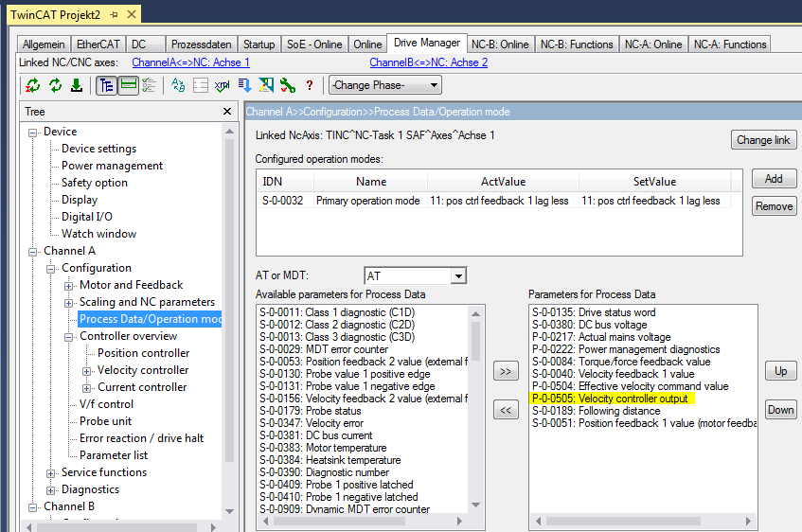Screen dimensions: 802x532
Task: Click the Add operation mode button
Action: [x=774, y=179]
